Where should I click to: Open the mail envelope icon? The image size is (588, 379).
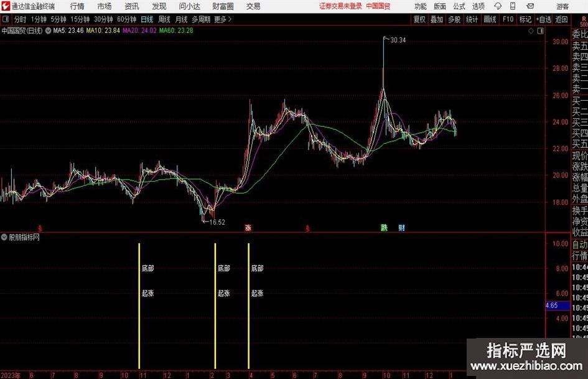tap(530, 6)
